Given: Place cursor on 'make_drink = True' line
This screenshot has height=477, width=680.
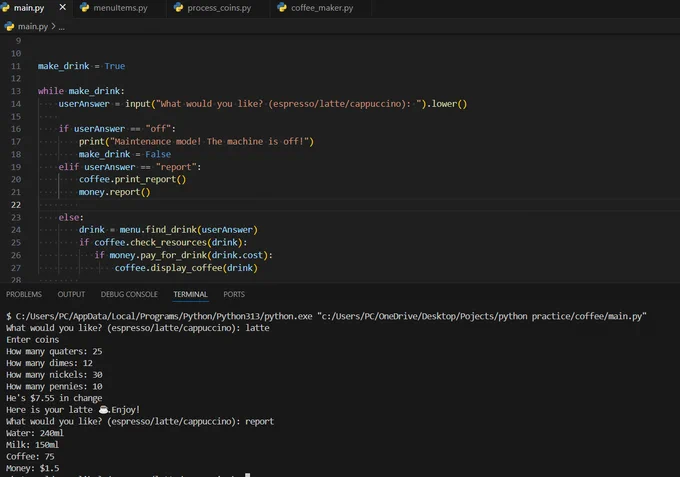Looking at the screenshot, I should (81, 66).
